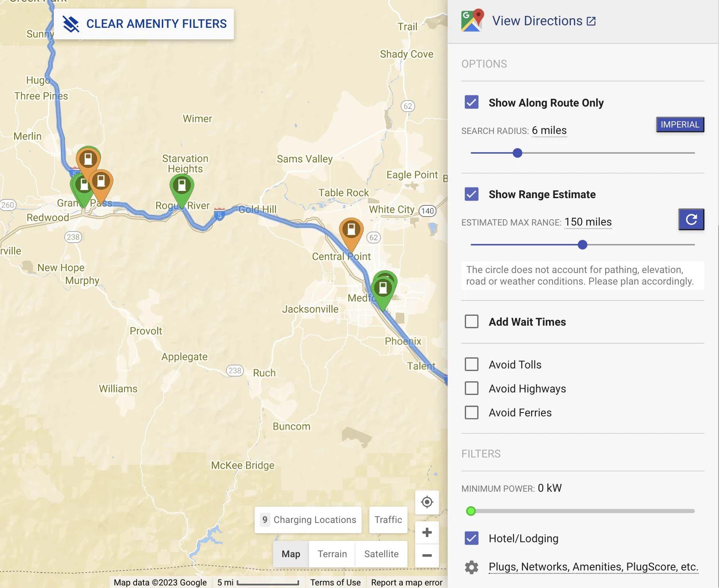This screenshot has width=719, height=588.
Task: Toggle the Hotel/Lodging filter checkbox
Action: pos(472,538)
